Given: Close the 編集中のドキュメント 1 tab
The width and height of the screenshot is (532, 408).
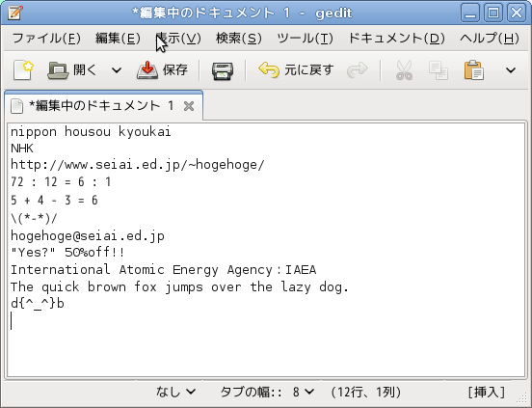Looking at the screenshot, I should pyautogui.click(x=189, y=106).
